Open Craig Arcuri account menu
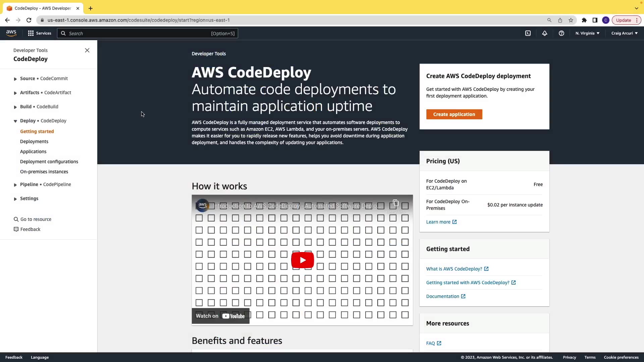Screen dimensions: 644x362 pos(624,33)
